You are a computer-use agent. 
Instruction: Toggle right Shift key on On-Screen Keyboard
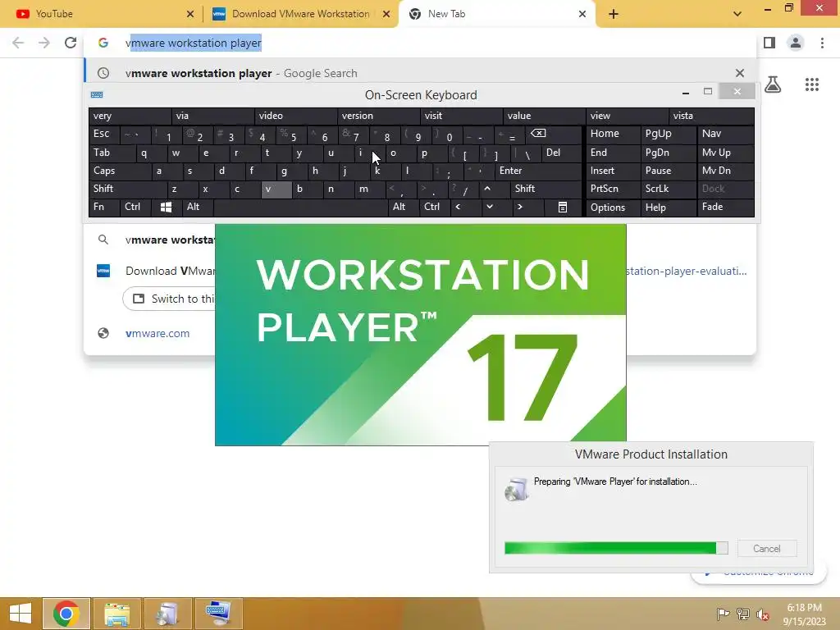point(546,189)
